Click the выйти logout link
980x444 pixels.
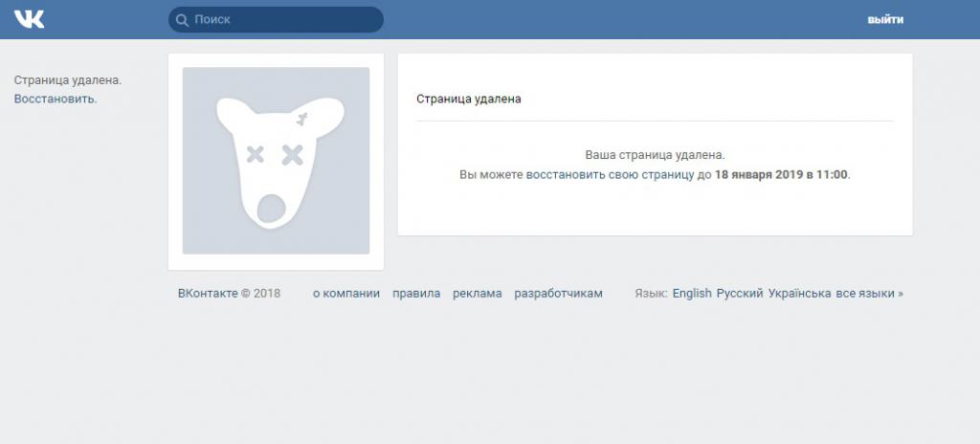[885, 19]
